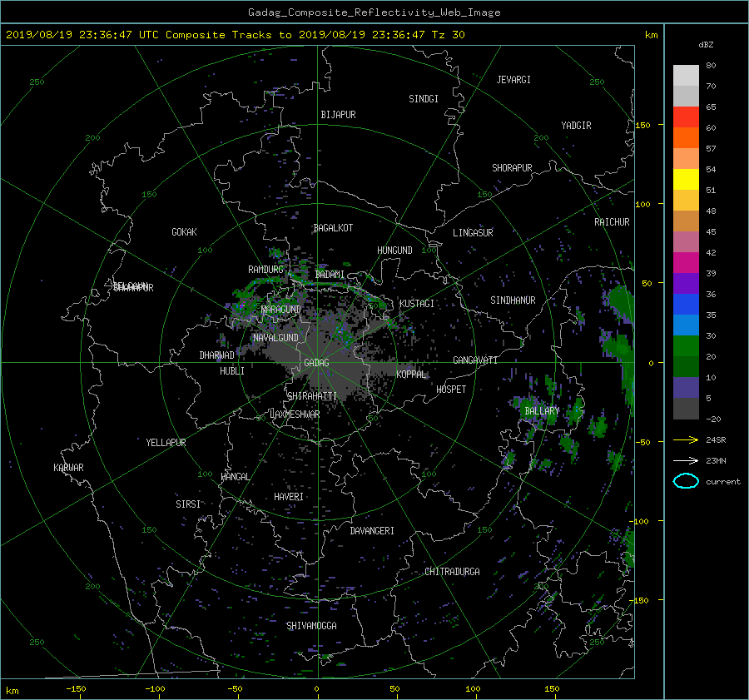The height and width of the screenshot is (700, 749).
Task: Click the DHARWAD city label
Action: [217, 355]
